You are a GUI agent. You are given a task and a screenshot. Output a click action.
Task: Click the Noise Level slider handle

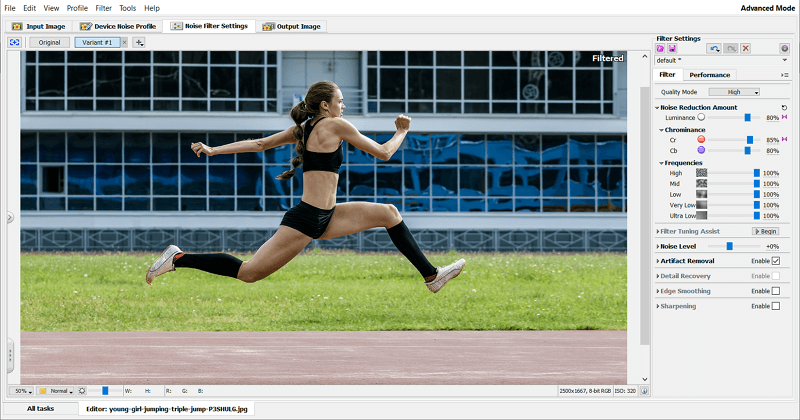pyautogui.click(x=730, y=246)
